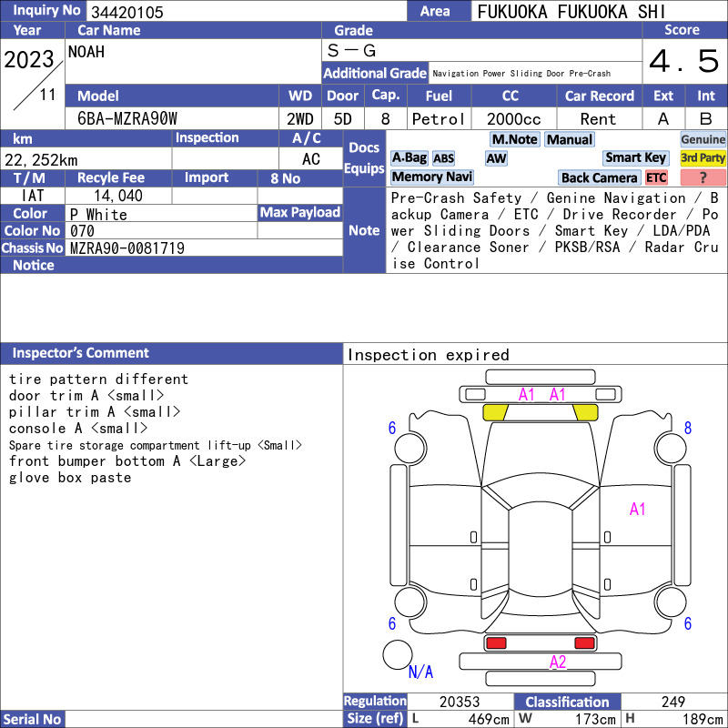Image resolution: width=728 pixels, height=728 pixels.
Task: Click the yellow 3rd Party legend badge
Action: 703,157
